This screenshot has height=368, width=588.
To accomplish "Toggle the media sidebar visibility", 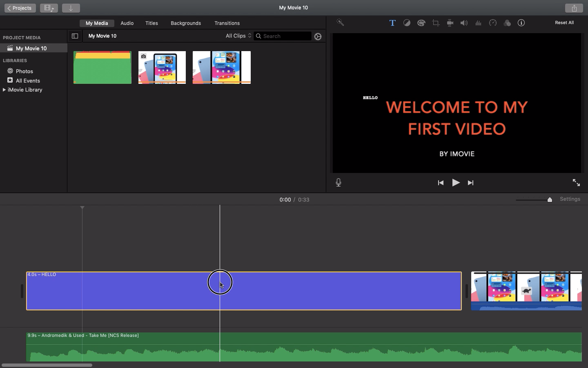I will tap(75, 36).
